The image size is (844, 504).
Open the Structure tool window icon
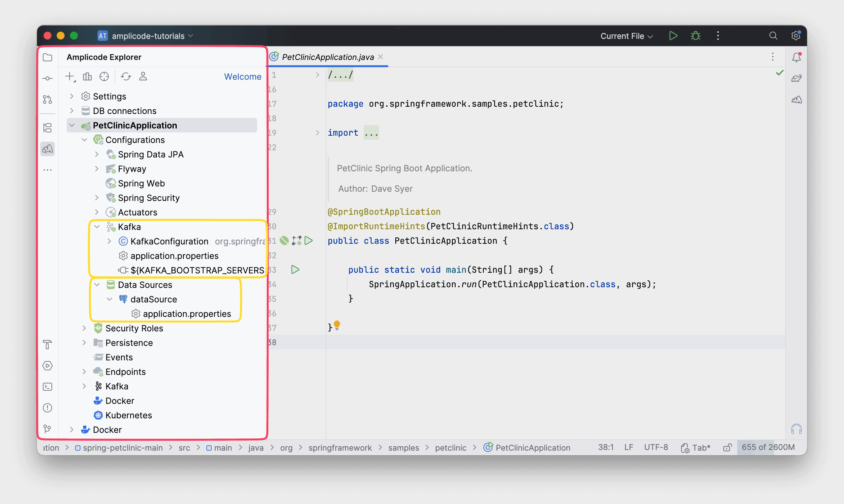[x=47, y=128]
